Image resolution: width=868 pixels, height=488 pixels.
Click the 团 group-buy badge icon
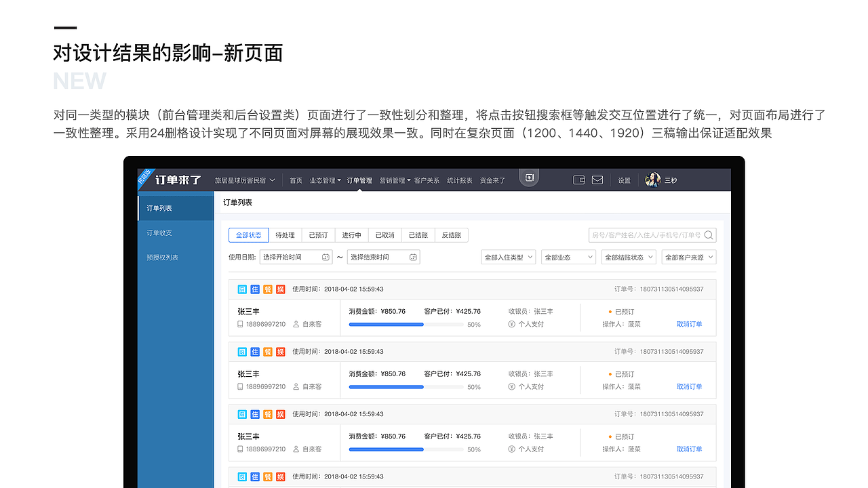point(242,289)
